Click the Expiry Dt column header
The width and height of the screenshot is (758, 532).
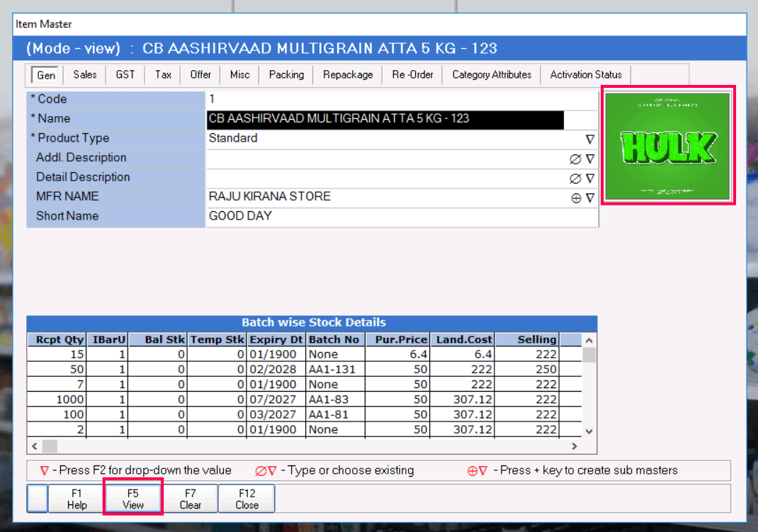click(276, 340)
